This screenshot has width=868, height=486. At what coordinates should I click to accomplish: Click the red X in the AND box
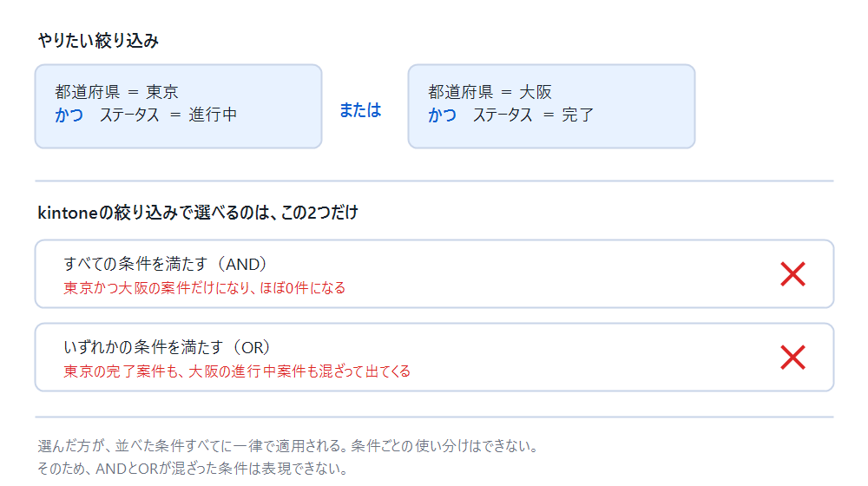[792, 274]
